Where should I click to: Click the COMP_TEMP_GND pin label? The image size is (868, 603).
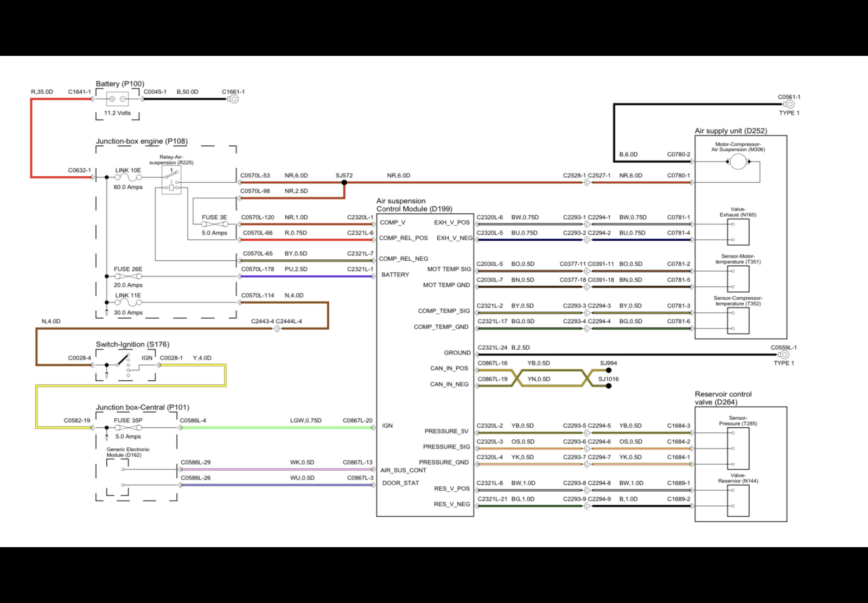click(x=441, y=327)
